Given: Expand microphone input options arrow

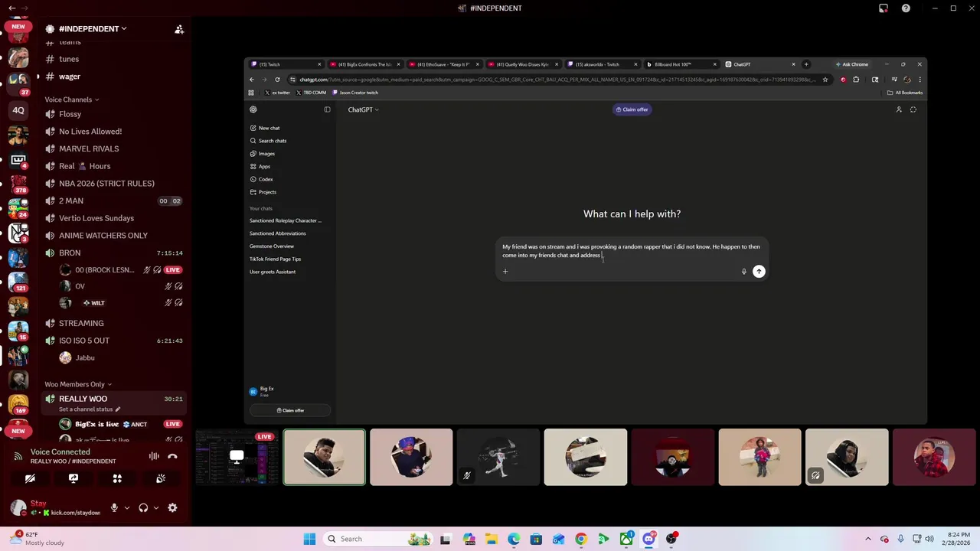Looking at the screenshot, I should 127,507.
